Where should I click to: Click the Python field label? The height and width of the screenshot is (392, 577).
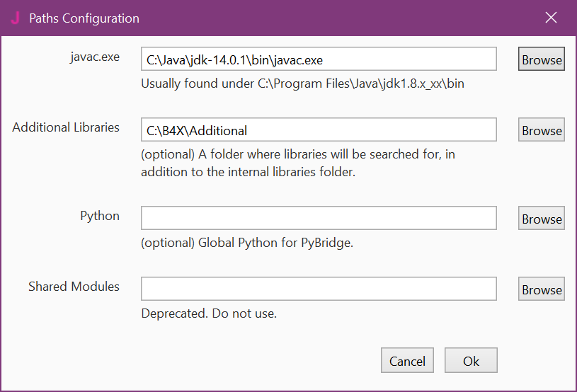coord(100,216)
